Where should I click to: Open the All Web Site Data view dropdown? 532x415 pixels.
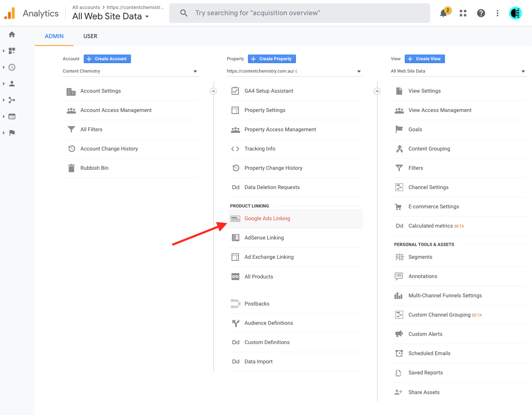tap(459, 71)
